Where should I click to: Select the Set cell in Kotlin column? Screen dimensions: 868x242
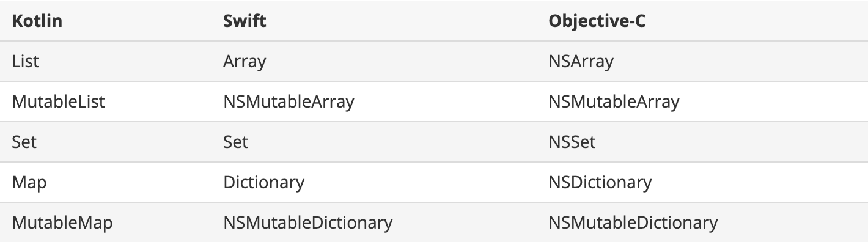point(24,142)
